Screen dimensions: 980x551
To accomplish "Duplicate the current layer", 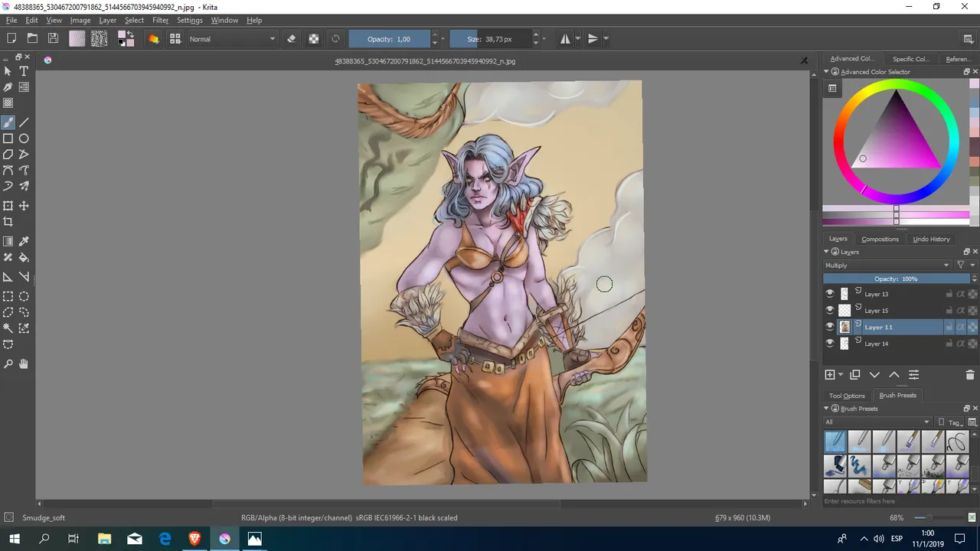I will pyautogui.click(x=855, y=375).
